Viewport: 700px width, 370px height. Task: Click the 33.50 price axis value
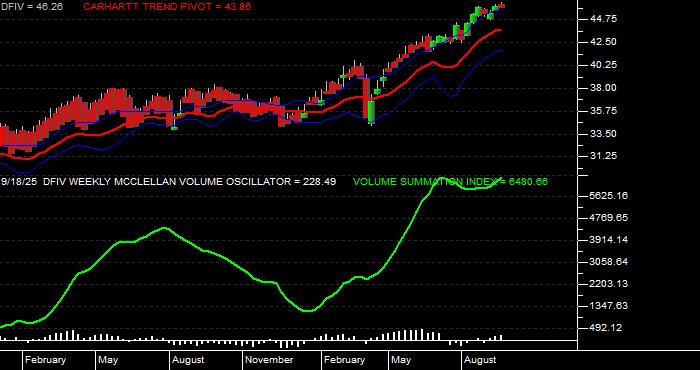point(603,134)
